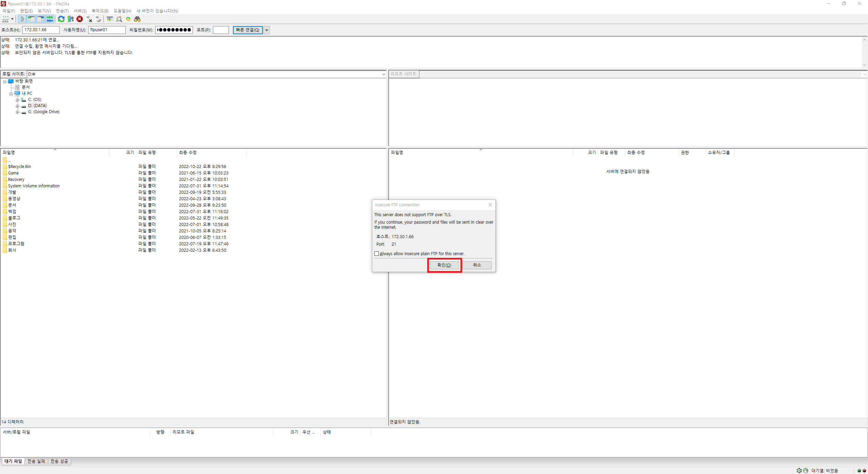Click process queue toggle icon
This screenshot has width=868, height=474.
click(71, 19)
